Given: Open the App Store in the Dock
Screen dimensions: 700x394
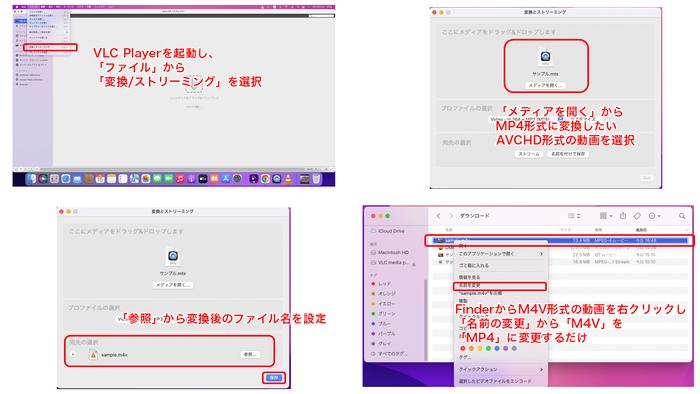Looking at the screenshot, I should 226,179.
